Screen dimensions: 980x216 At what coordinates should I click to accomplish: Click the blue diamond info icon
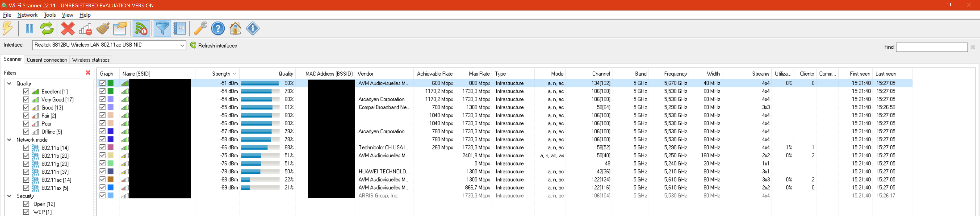click(253, 29)
